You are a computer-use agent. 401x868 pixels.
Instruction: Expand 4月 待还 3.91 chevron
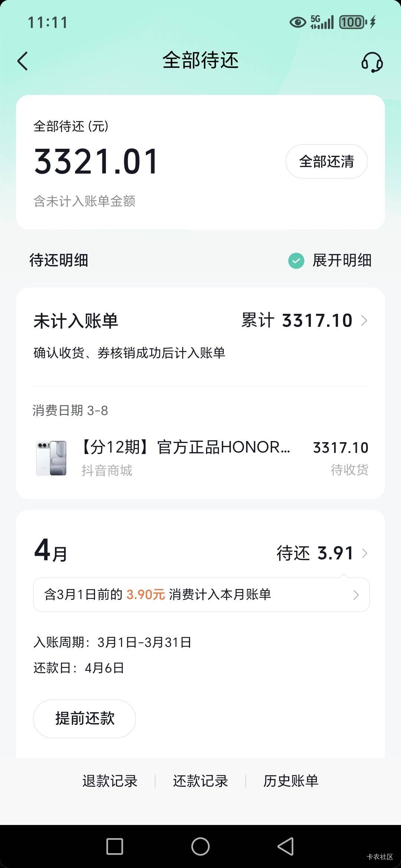click(365, 553)
